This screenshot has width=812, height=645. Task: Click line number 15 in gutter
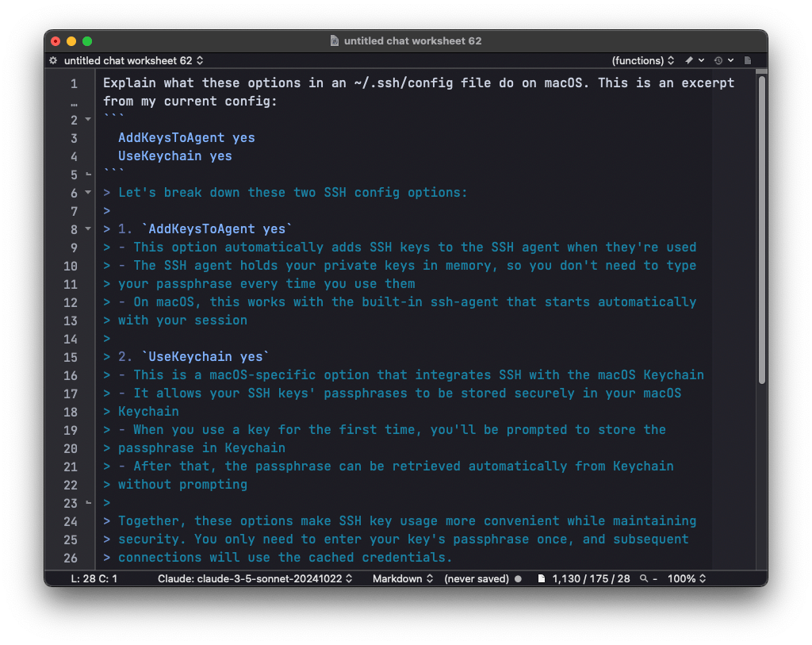pyautogui.click(x=71, y=358)
